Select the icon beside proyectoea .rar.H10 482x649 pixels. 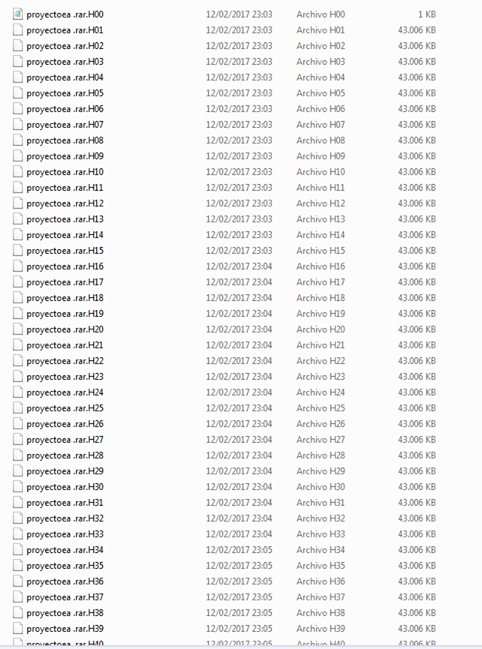pos(18,172)
